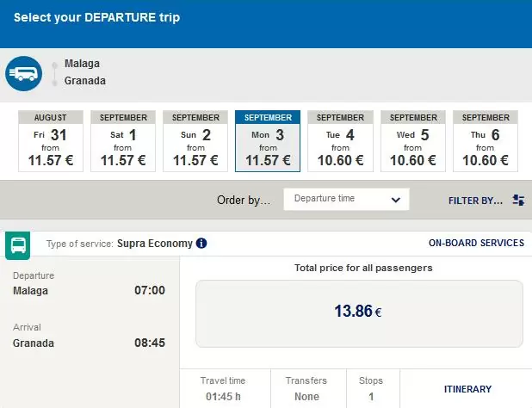
Task: Select Monday September 3 date tab
Action: 268,141
